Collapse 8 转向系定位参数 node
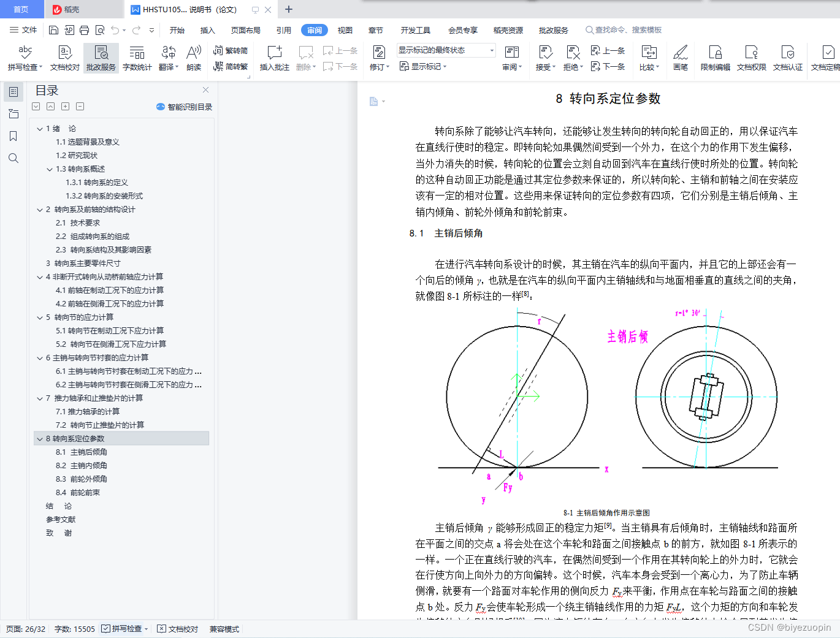Screen dimensions: 840x638 click(x=40, y=439)
